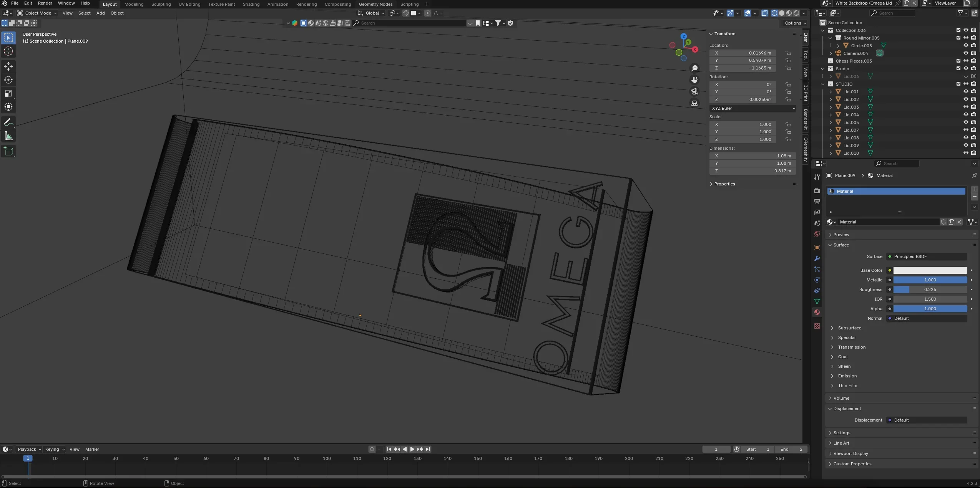This screenshot has width=980, height=488.
Task: Select the Move tool in the toolbar
Action: click(x=8, y=66)
